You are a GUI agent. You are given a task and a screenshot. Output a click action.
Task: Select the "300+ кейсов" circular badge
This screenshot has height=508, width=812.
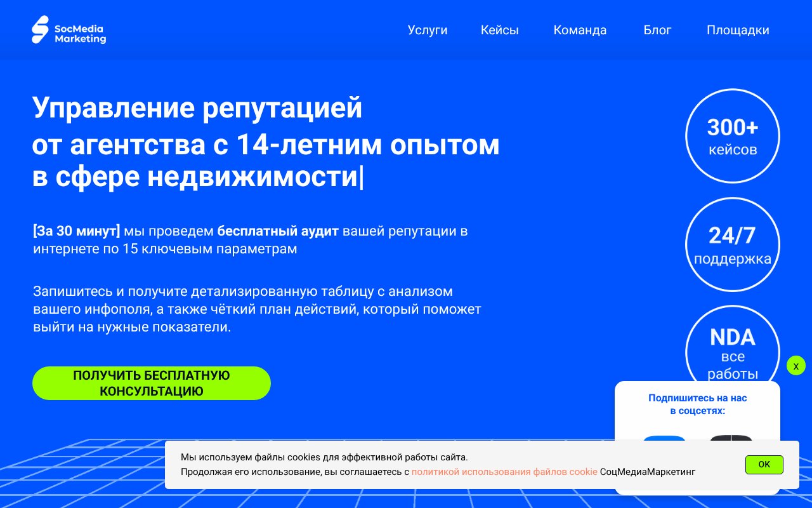pyautogui.click(x=733, y=135)
